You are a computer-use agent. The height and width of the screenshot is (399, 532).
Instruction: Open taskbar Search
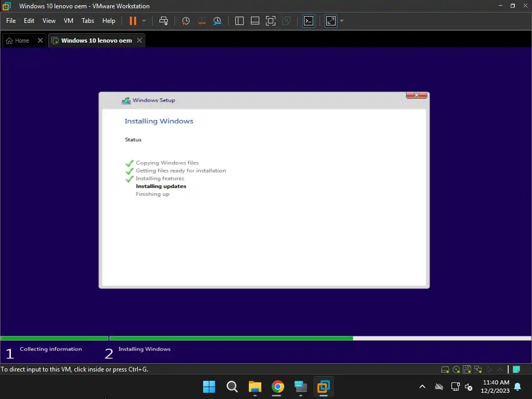(x=232, y=387)
